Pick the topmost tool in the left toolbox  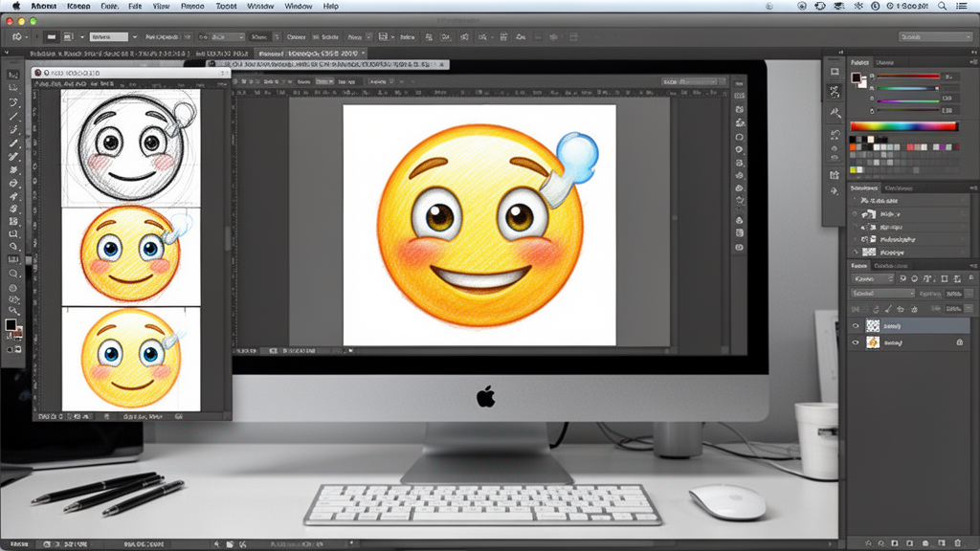coord(13,75)
